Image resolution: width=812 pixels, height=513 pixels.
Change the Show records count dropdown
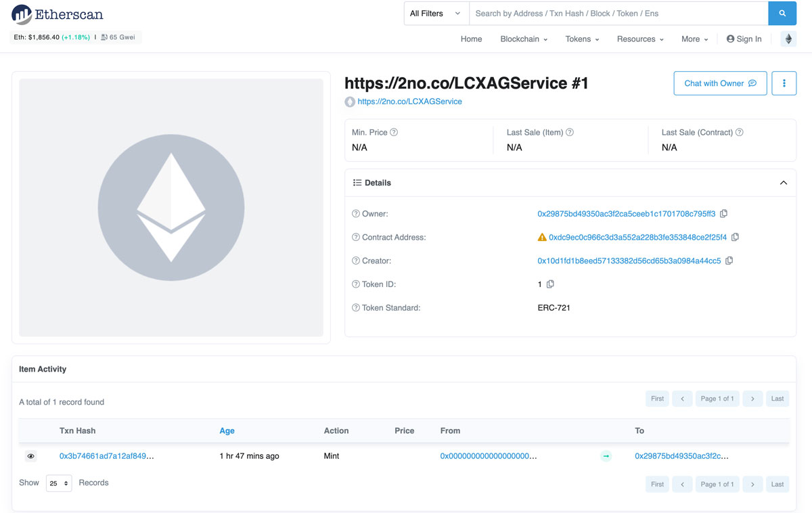point(59,483)
